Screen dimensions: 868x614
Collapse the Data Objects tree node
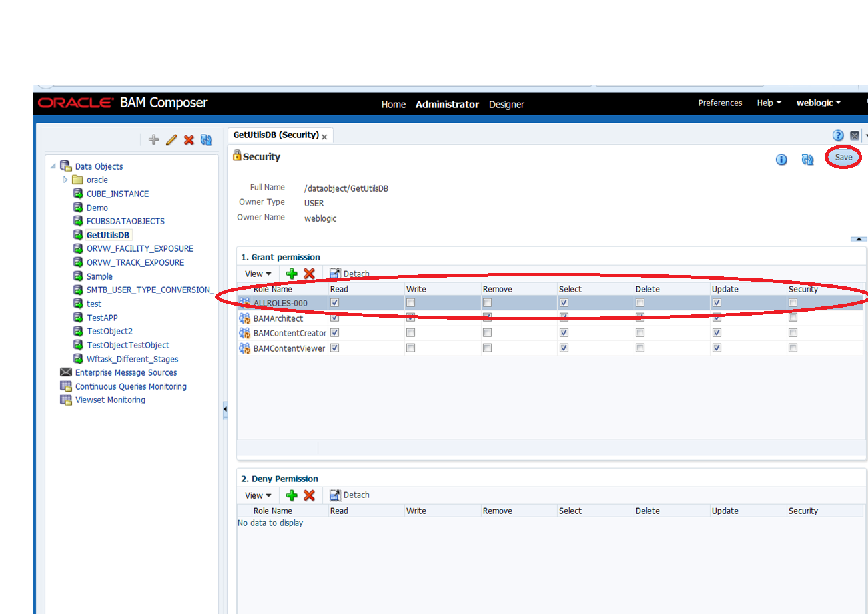tap(53, 166)
